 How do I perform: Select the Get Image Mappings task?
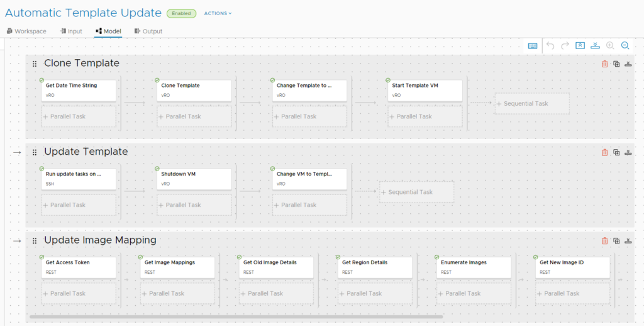tap(177, 267)
